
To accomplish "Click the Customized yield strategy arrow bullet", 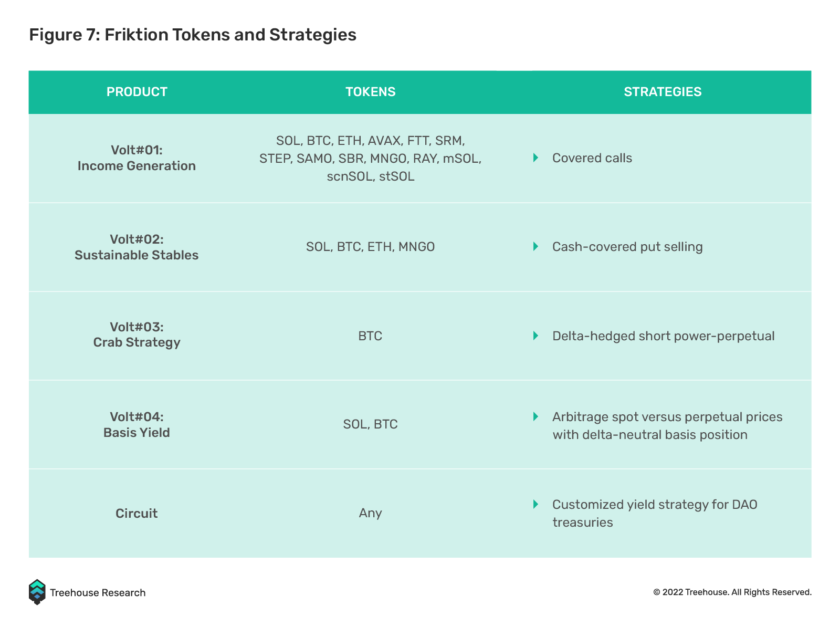I will pyautogui.click(x=535, y=504).
